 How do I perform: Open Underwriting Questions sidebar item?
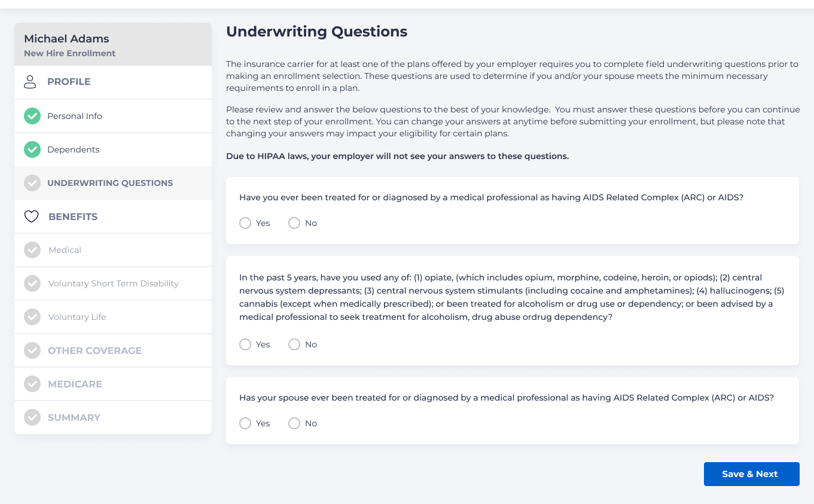(110, 183)
